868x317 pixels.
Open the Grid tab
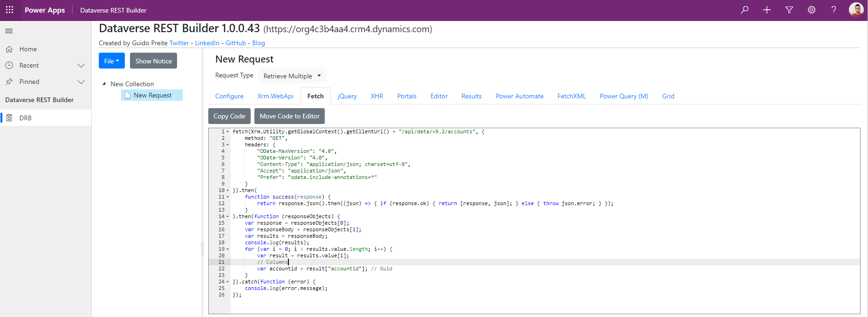tap(668, 96)
